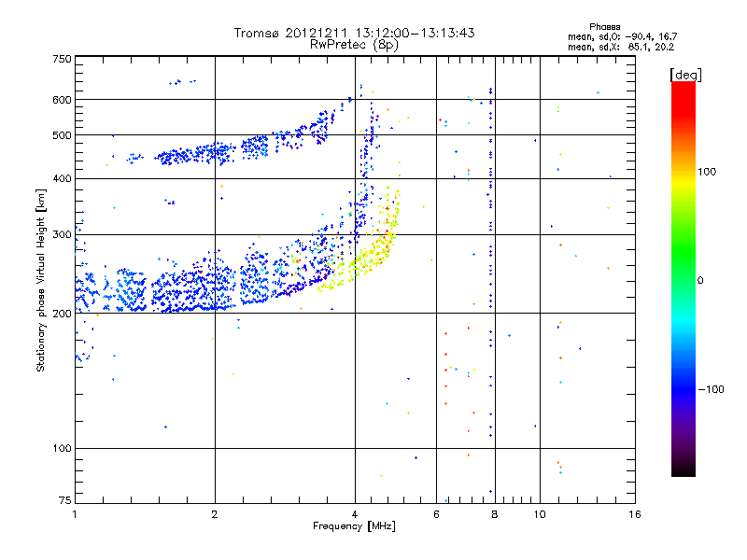Click the 'Stationary phase Virtual Height [km]' axis label
The height and width of the screenshot is (560, 747).
coord(41,280)
